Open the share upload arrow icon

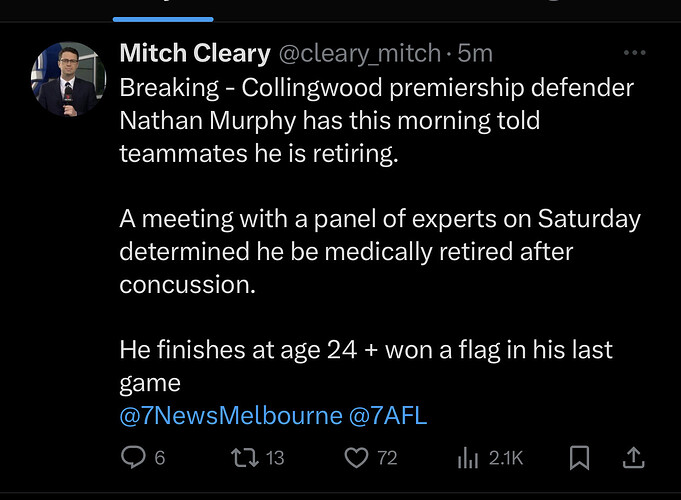click(x=634, y=457)
